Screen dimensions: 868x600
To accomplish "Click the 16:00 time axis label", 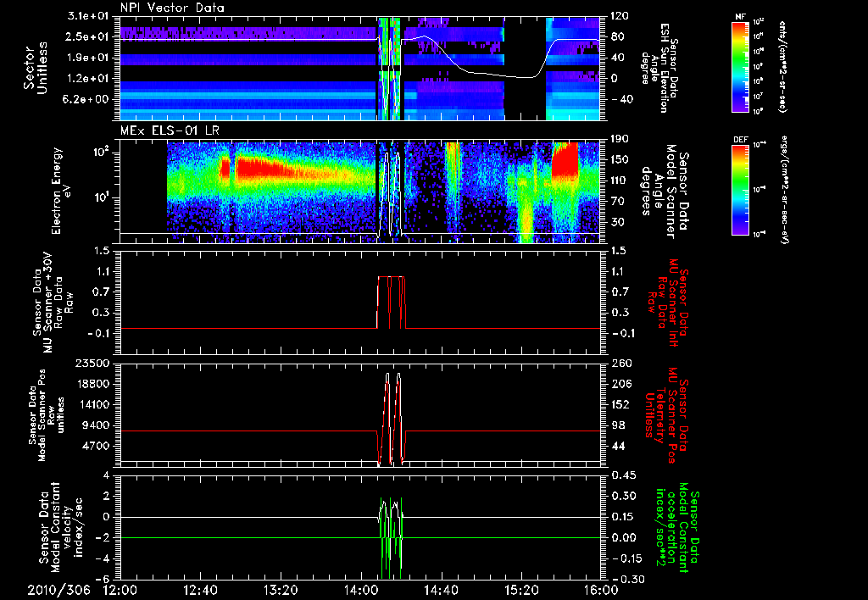I will point(600,590).
